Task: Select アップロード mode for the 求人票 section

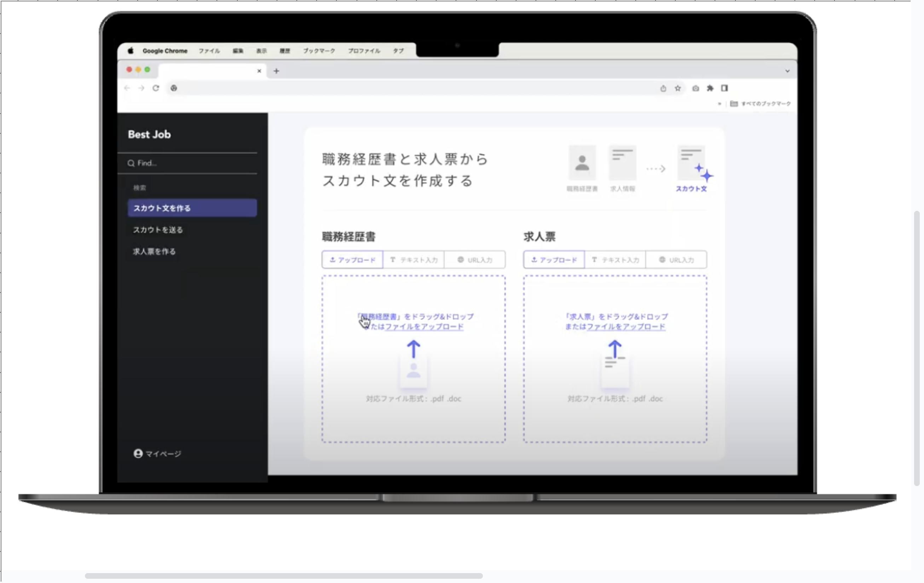Action: click(554, 259)
